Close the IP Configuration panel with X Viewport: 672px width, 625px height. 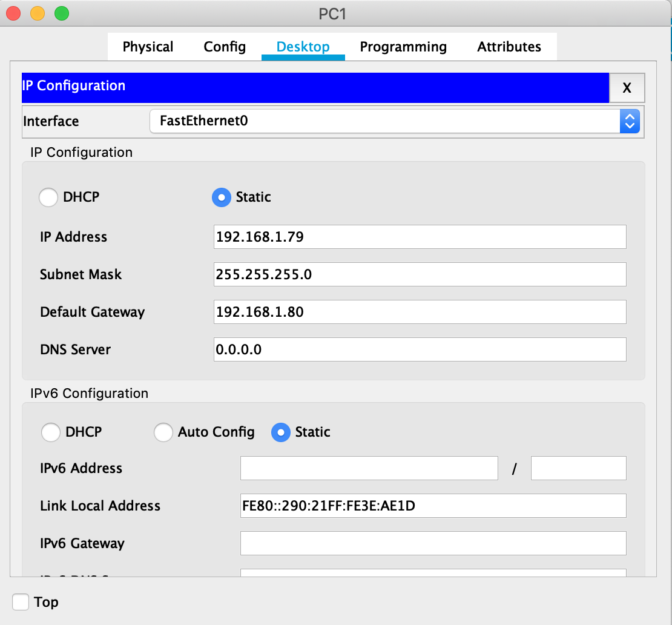coord(627,88)
